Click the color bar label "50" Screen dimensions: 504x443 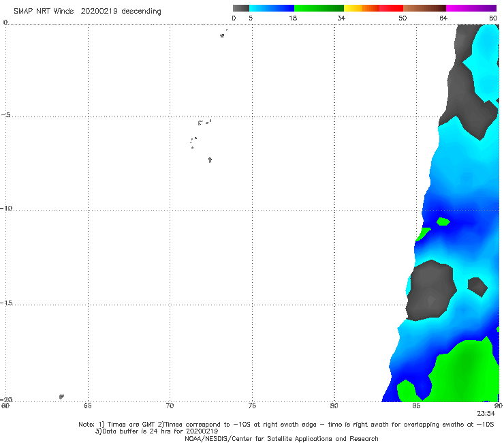(403, 18)
